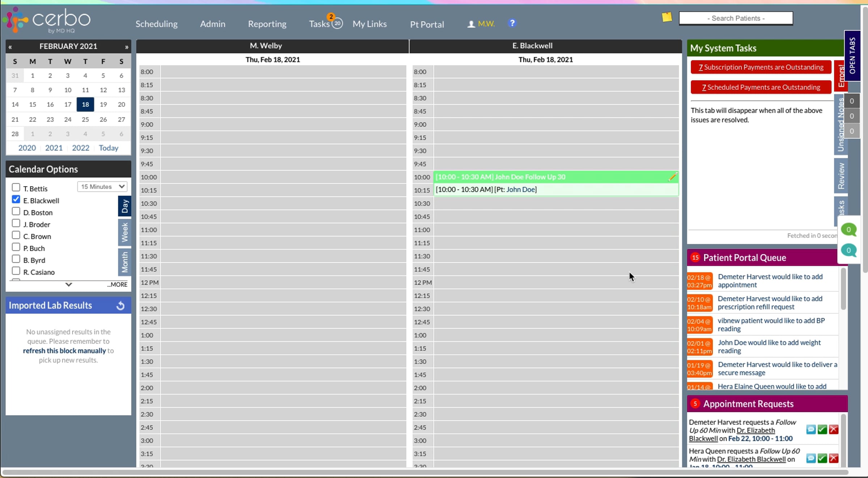The height and width of the screenshot is (478, 868).
Task: Reject Demeter Harvest appointment request
Action: pos(834,429)
